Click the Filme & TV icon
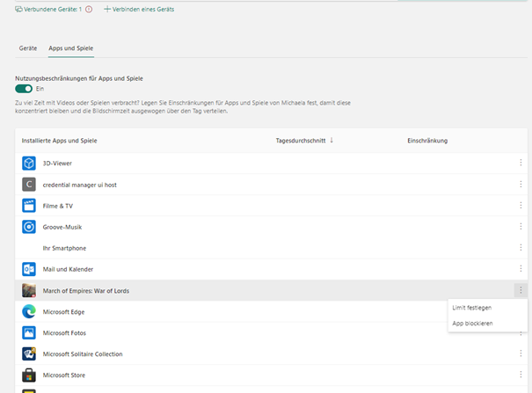The height and width of the screenshot is (393, 532). (28, 205)
